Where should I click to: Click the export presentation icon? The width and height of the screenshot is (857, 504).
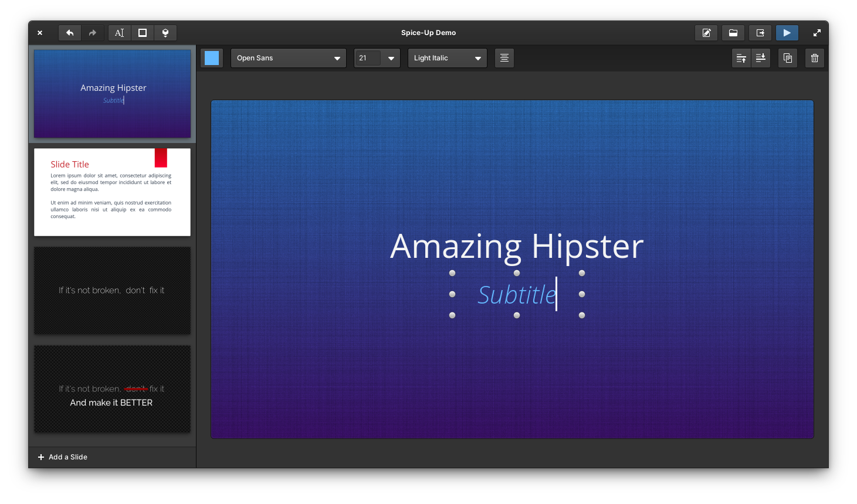click(760, 33)
